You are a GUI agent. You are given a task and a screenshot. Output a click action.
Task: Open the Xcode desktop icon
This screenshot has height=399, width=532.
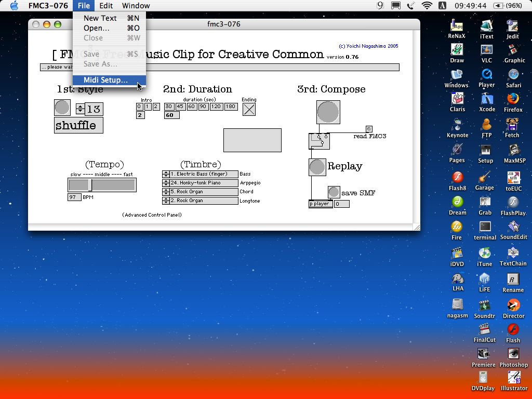(x=486, y=99)
